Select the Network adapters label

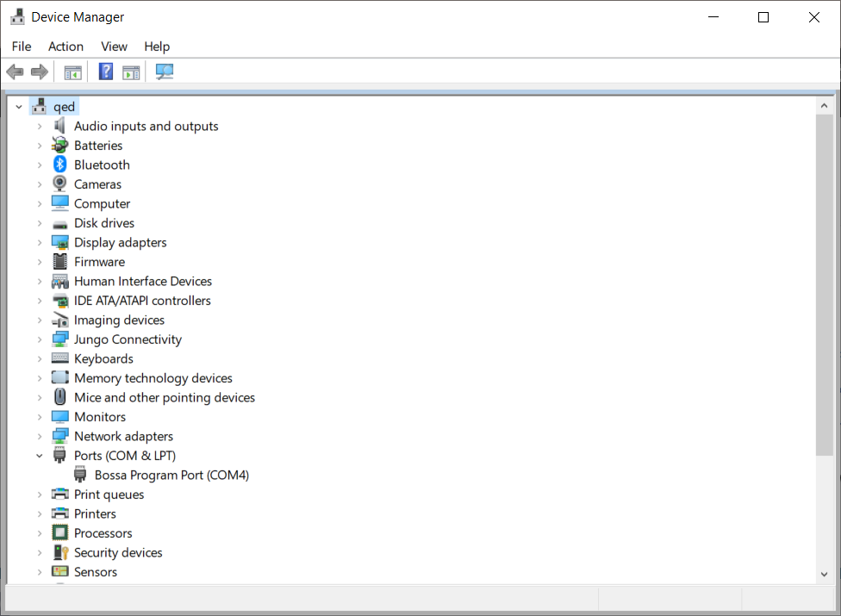click(x=123, y=437)
